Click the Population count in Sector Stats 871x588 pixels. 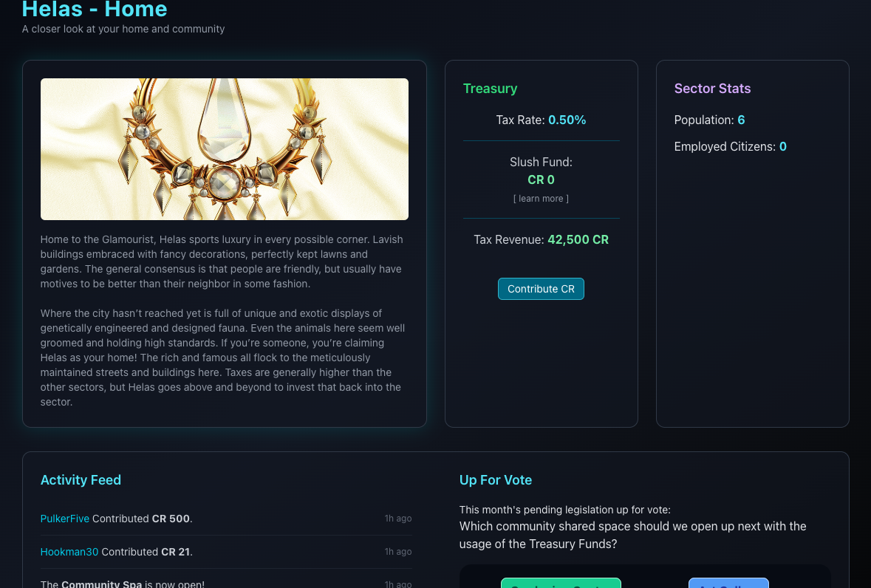click(741, 120)
